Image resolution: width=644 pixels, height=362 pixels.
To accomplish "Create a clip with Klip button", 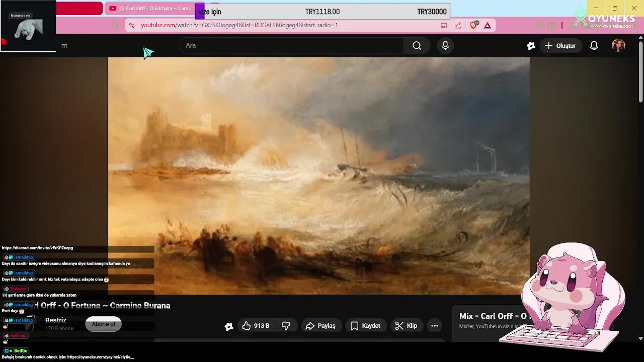I will [x=406, y=326].
